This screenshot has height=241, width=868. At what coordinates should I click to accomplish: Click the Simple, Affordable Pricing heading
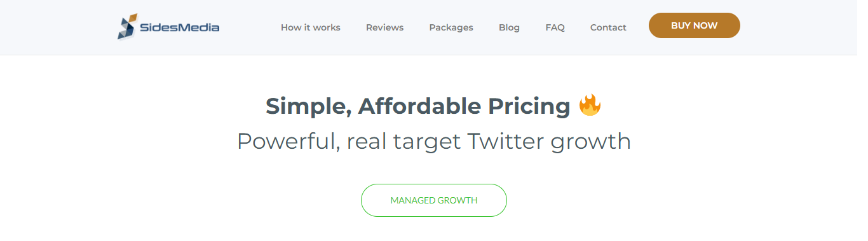coord(418,106)
